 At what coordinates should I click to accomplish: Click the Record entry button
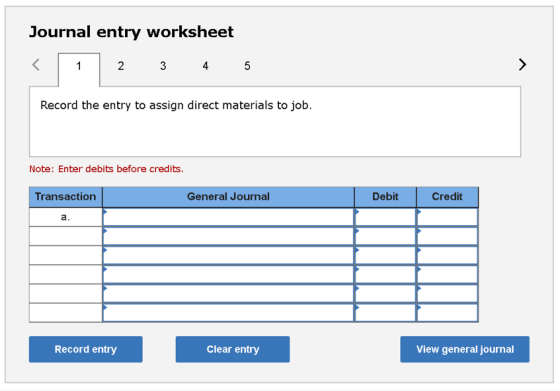[x=86, y=349]
